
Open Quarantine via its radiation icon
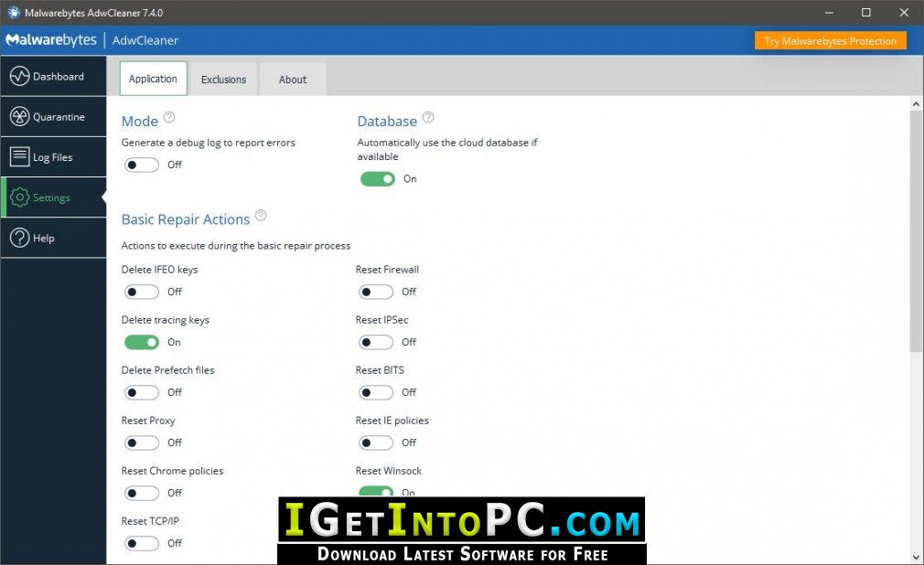pyautogui.click(x=19, y=117)
